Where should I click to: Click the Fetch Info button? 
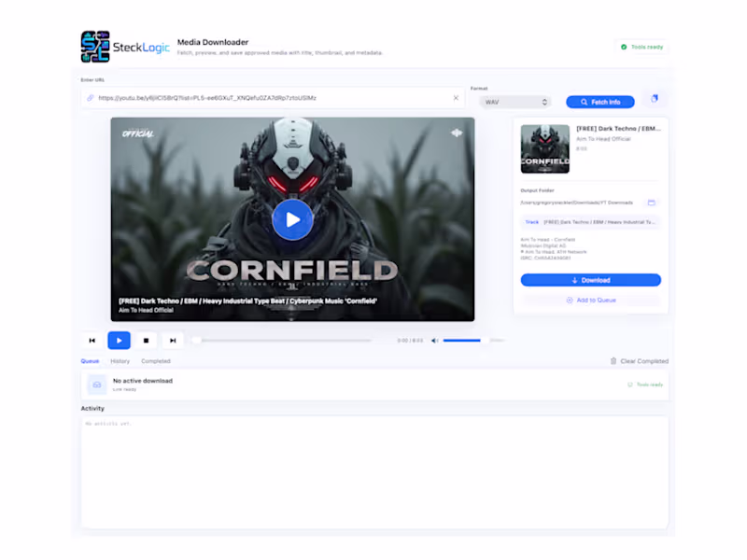click(600, 102)
